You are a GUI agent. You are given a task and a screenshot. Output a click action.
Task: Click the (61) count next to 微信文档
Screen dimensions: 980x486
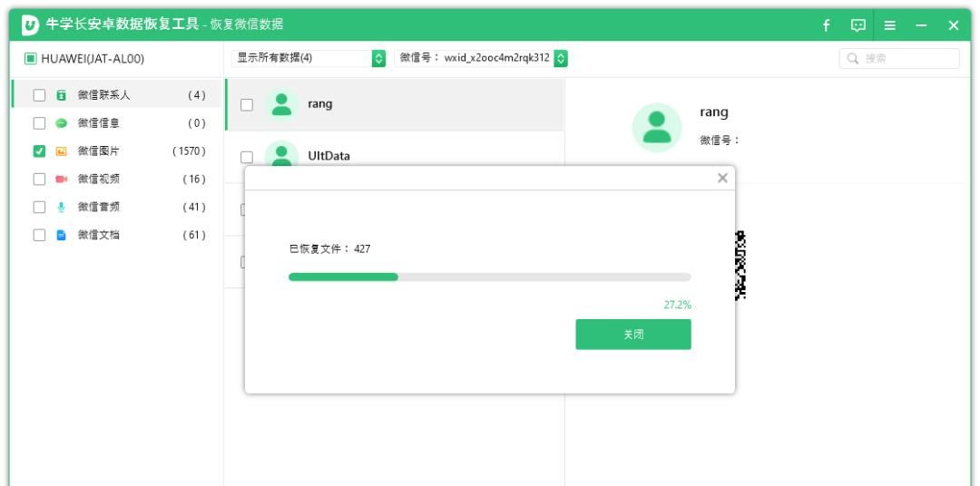(194, 235)
